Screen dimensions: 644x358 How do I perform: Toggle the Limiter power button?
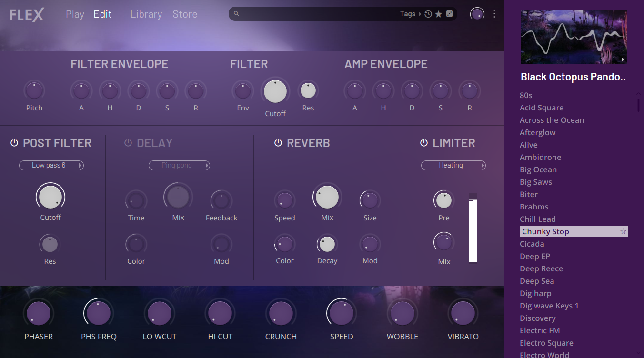pyautogui.click(x=424, y=143)
